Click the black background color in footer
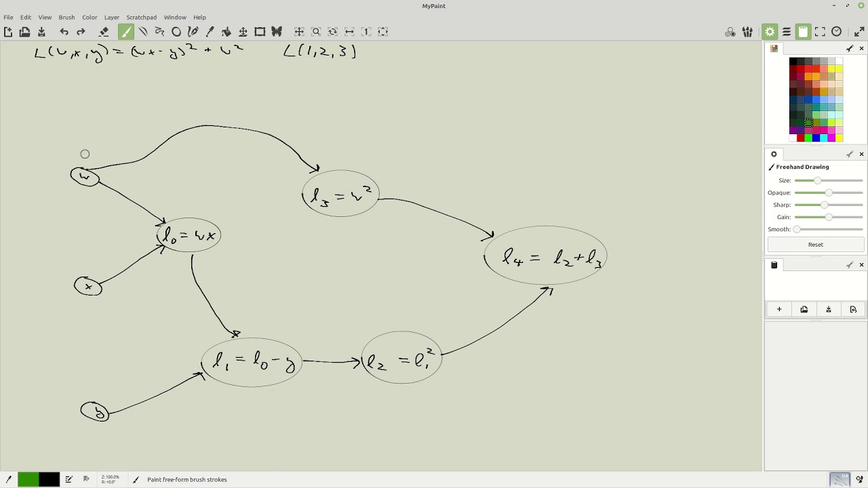868x488 pixels. coord(49,480)
